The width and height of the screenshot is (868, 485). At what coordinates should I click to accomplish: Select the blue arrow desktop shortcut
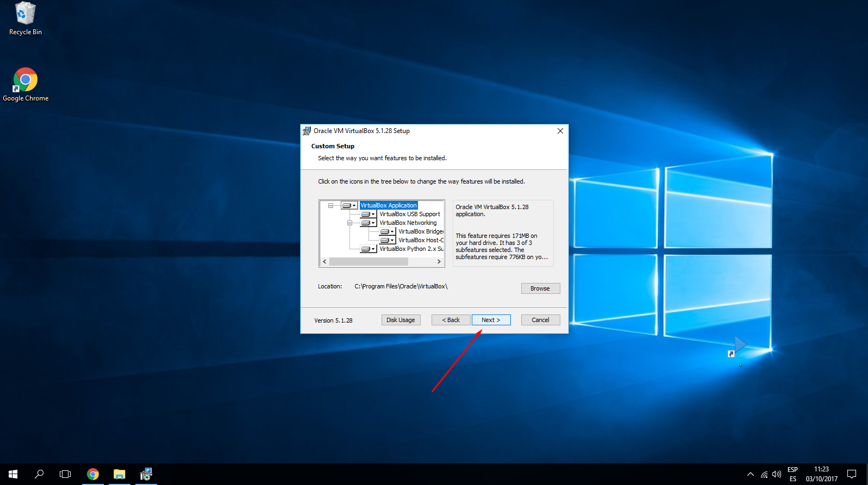point(738,346)
